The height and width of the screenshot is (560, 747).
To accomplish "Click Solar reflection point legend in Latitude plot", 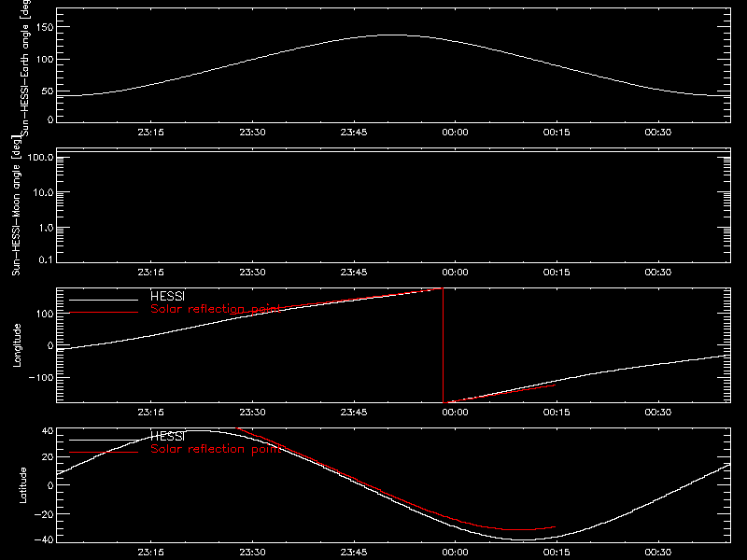I will click(216, 449).
